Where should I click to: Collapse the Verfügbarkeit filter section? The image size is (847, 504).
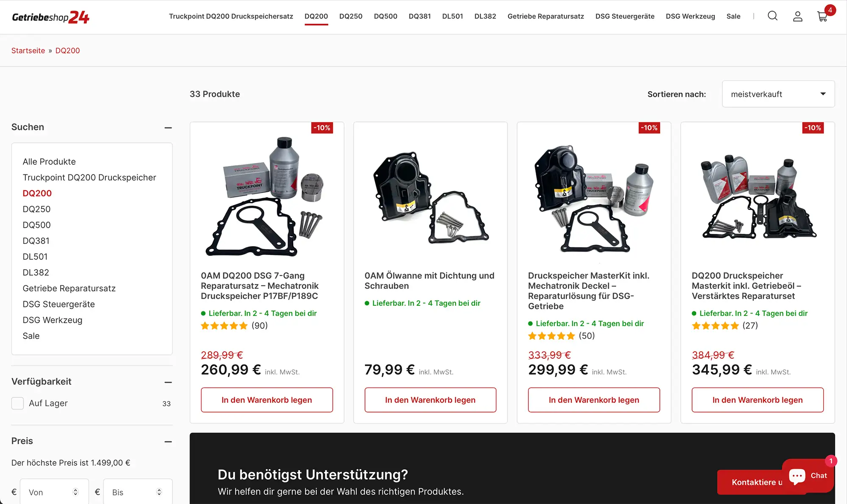coord(168,382)
